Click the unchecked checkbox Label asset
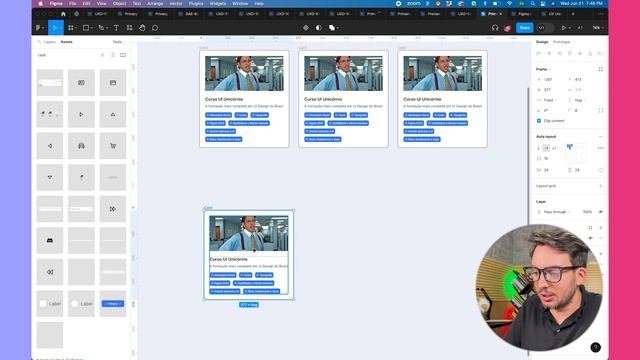 click(x=50, y=304)
